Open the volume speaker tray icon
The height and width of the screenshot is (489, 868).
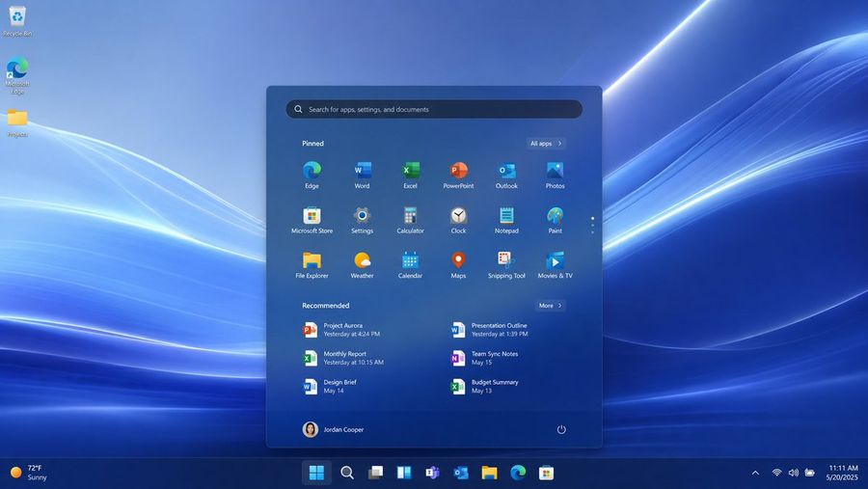point(794,473)
